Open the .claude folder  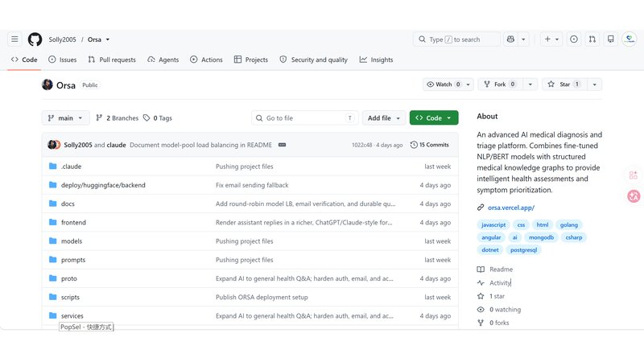pos(71,167)
